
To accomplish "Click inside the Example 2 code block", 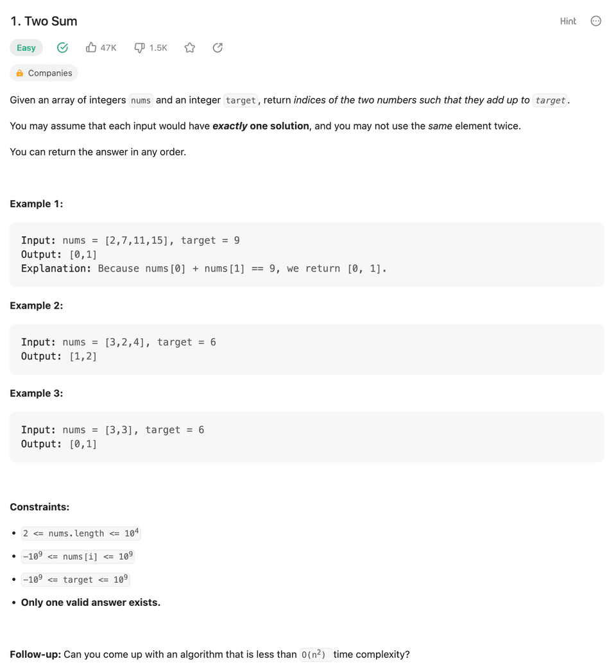I will click(307, 349).
